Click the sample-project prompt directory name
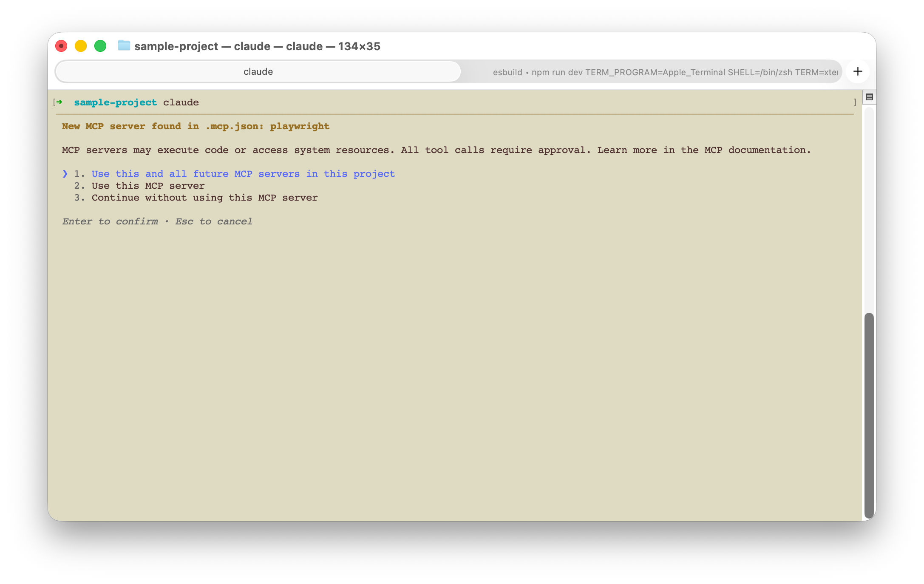 (115, 102)
